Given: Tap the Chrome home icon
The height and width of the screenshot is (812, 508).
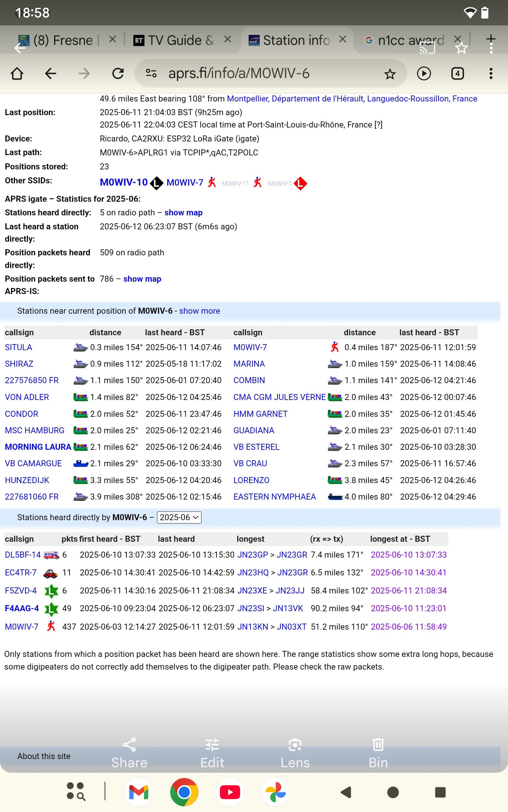Looking at the screenshot, I should click(17, 74).
